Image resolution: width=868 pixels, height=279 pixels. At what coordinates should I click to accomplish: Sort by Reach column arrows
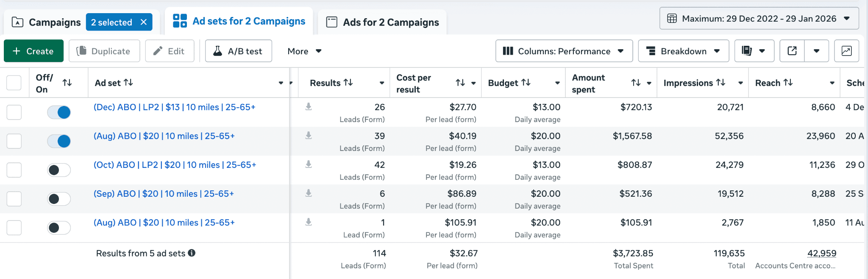[788, 83]
